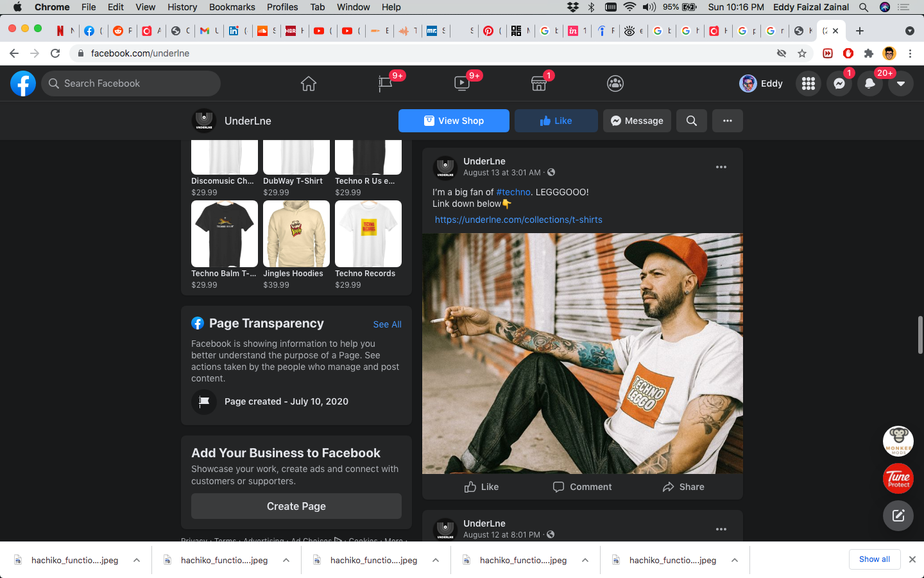Image resolution: width=924 pixels, height=578 pixels.
Task: Click the #techno hashtag
Action: (513, 192)
